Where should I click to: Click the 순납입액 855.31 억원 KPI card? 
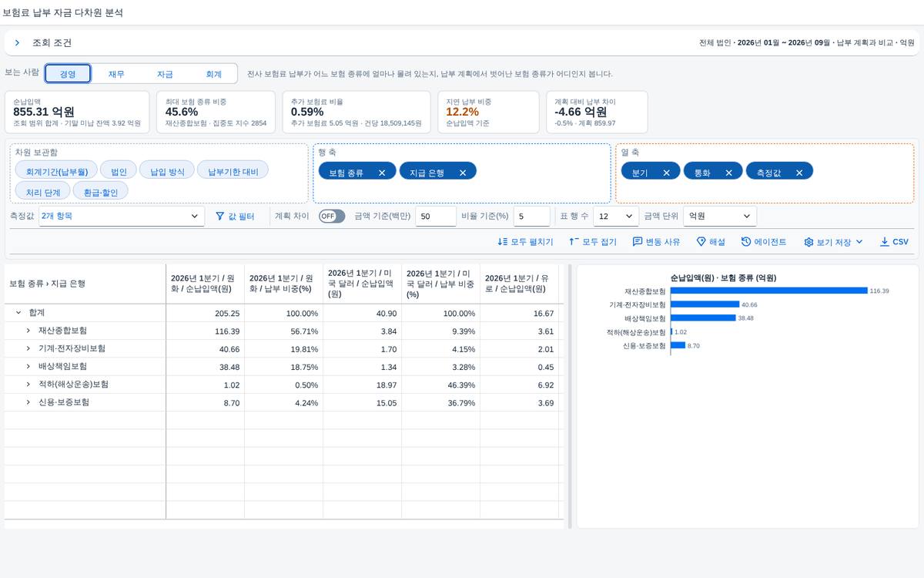pyautogui.click(x=76, y=112)
